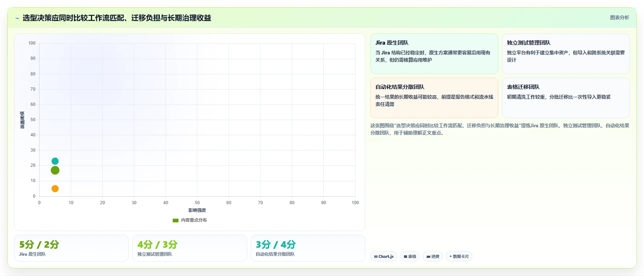
Task: Click the 图表分析 label in header
Action: 619,17
